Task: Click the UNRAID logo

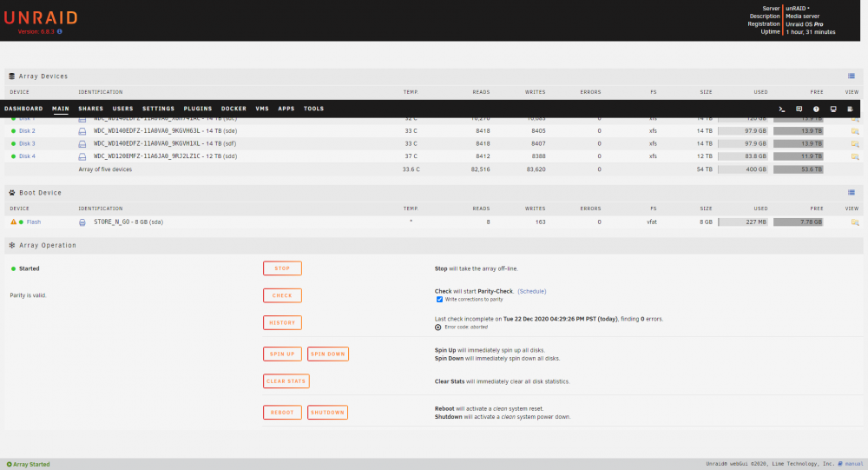Action: [x=41, y=17]
